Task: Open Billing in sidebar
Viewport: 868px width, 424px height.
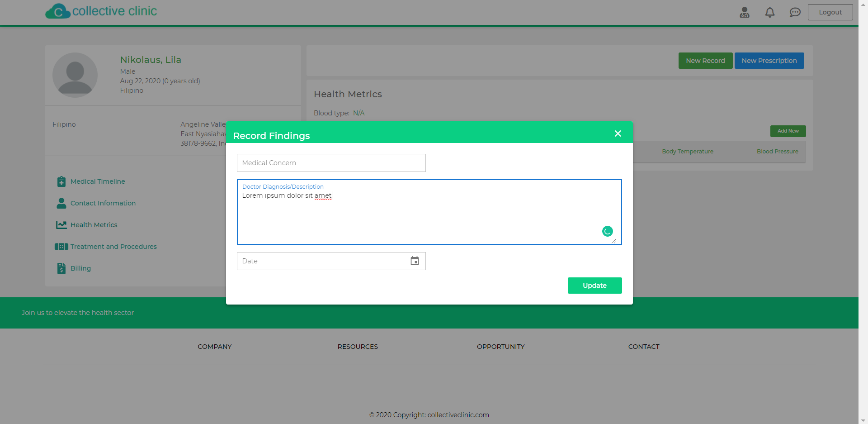Action: tap(80, 268)
